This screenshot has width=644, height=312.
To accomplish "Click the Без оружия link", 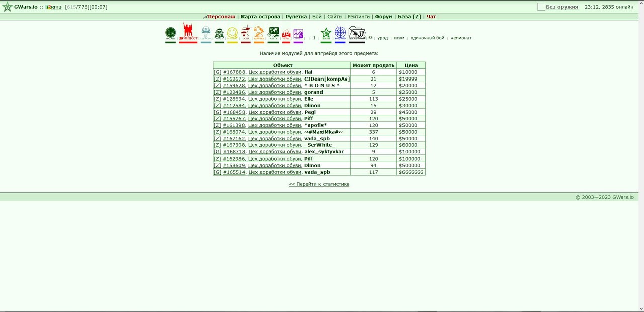I will 562,7.
